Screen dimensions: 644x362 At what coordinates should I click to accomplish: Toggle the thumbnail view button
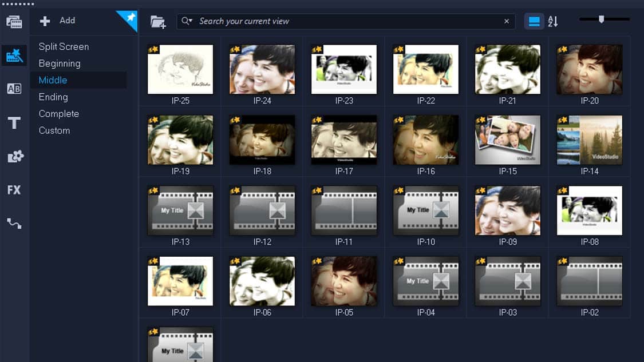pyautogui.click(x=534, y=21)
